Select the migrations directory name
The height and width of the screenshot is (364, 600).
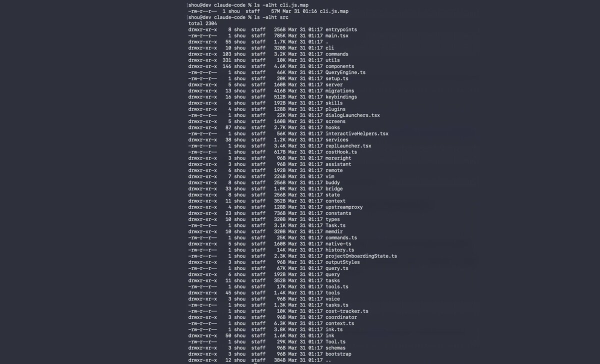[x=339, y=91]
